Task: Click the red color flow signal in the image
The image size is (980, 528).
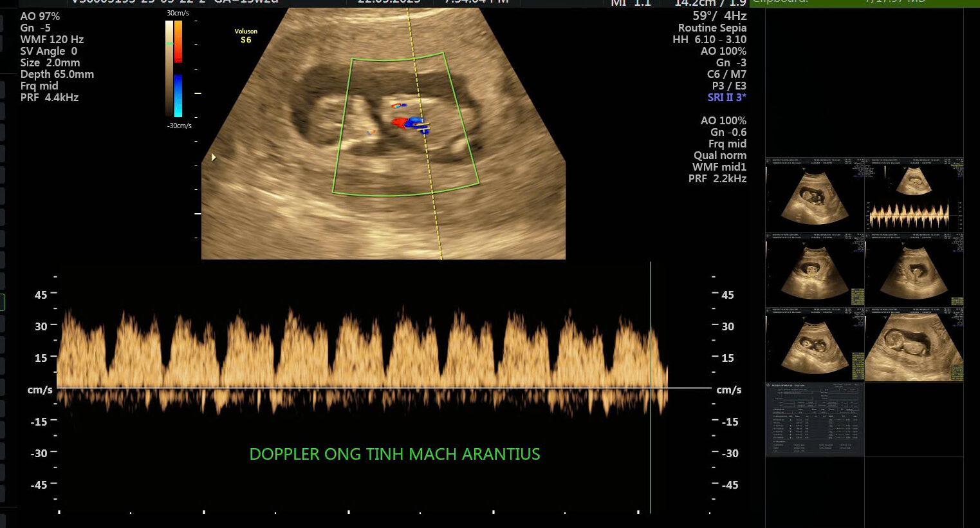Action: (x=400, y=122)
